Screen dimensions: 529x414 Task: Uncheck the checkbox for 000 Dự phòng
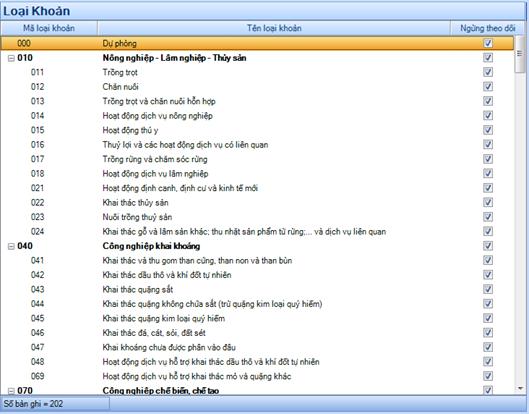[488, 43]
